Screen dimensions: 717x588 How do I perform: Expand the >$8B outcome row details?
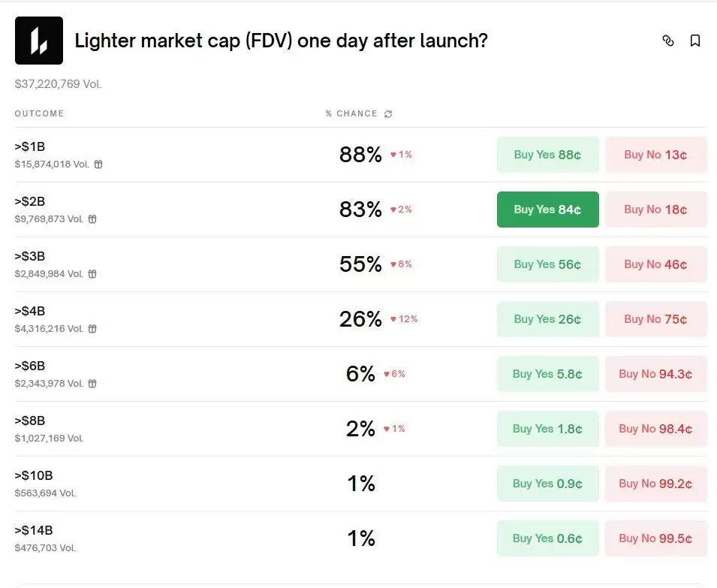[x=32, y=421]
